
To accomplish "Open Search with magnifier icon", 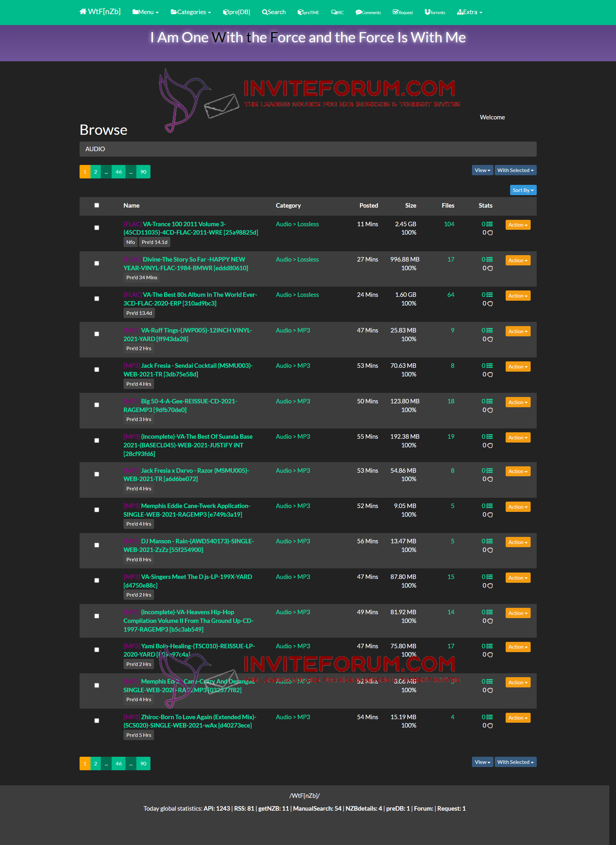I will coord(274,12).
